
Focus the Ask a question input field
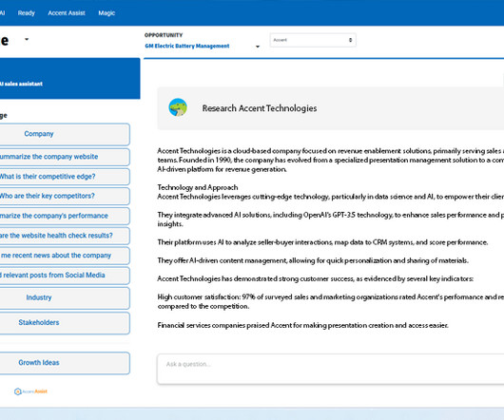pyautogui.click(x=330, y=369)
